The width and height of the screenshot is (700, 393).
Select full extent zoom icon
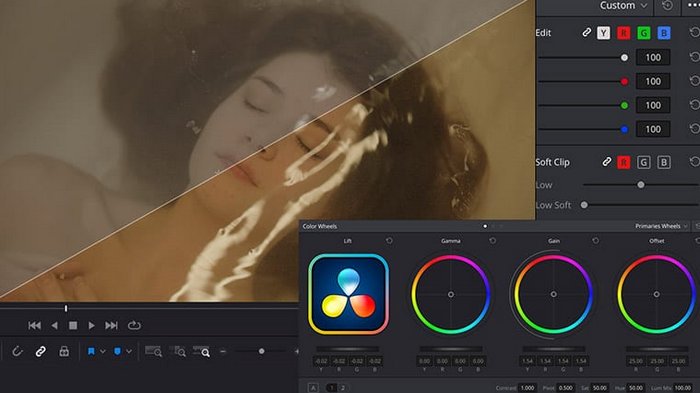pos(154,351)
